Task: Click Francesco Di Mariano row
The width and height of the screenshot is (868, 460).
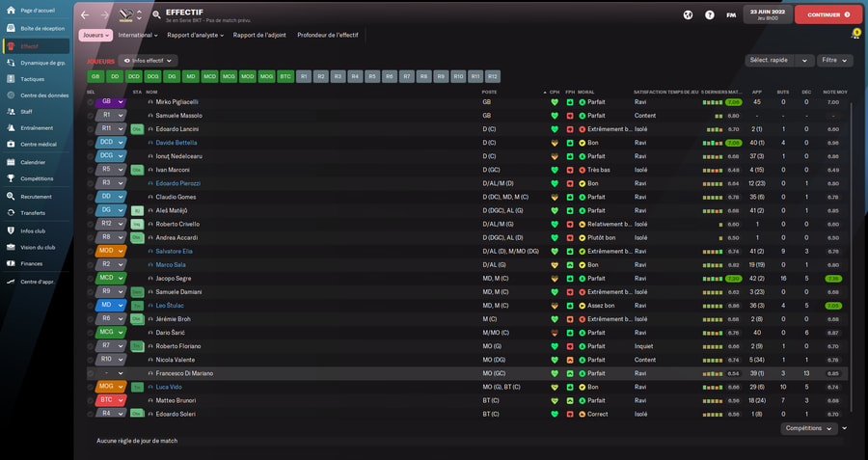Action: tap(467, 373)
